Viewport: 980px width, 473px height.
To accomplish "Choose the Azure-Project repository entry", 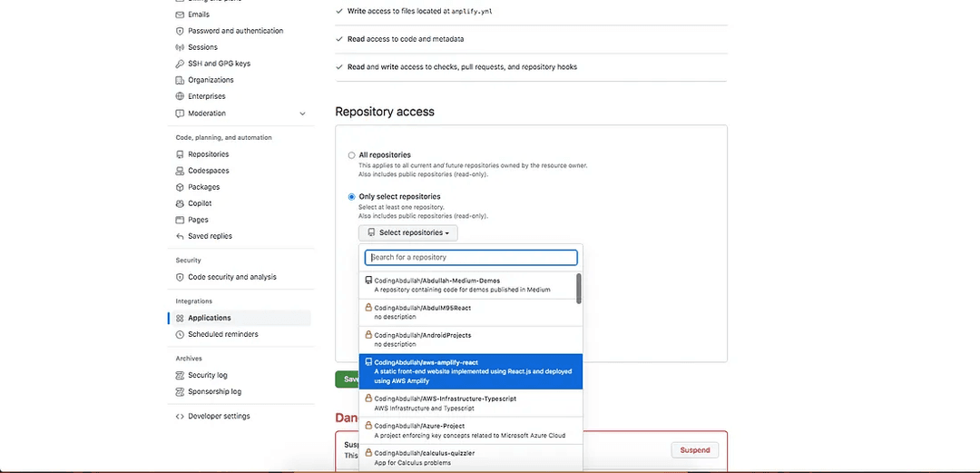I will [468, 429].
